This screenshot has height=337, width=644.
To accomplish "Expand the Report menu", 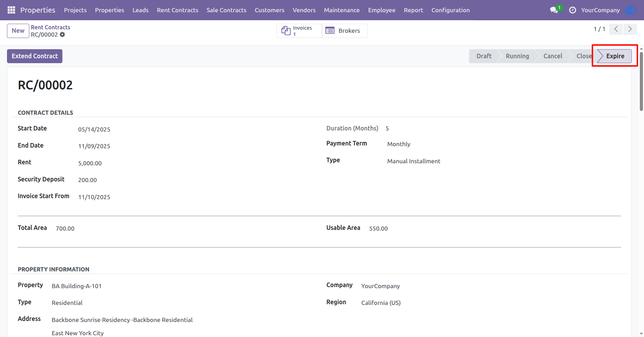I will point(413,10).
